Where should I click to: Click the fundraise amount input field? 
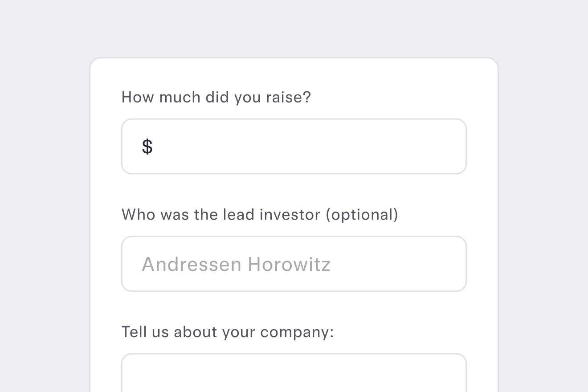pyautogui.click(x=294, y=146)
